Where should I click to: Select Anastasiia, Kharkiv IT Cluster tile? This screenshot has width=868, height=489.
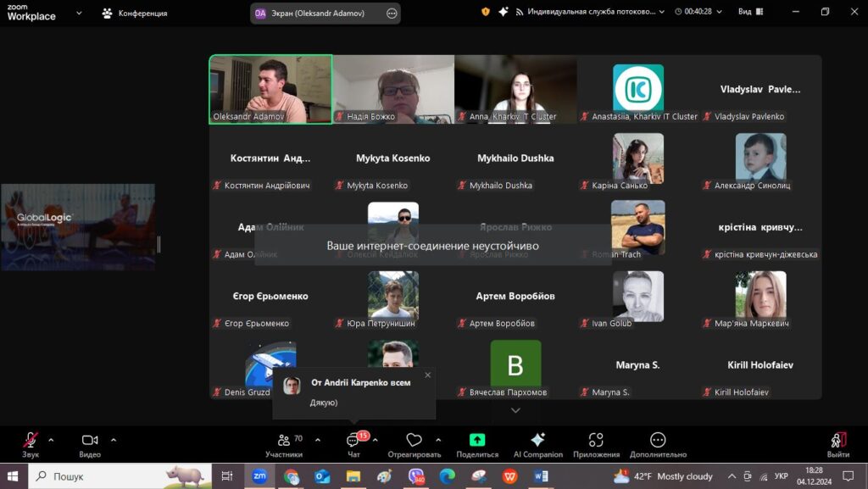tap(638, 89)
